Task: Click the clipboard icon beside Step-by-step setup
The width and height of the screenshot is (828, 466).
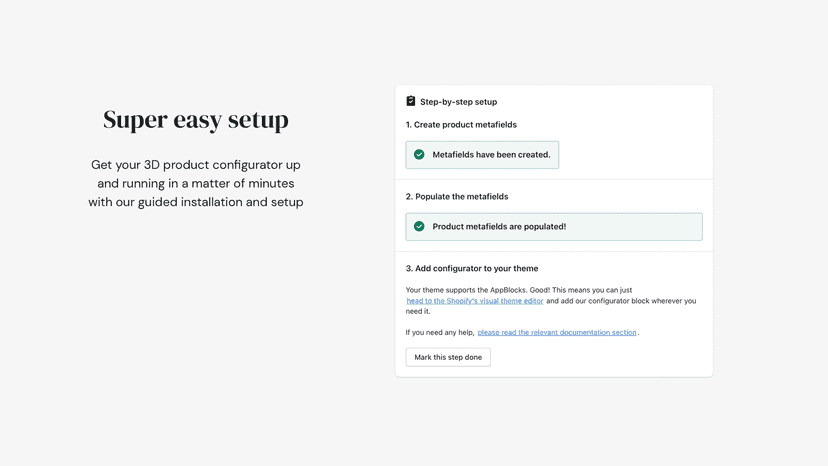Action: pos(411,101)
